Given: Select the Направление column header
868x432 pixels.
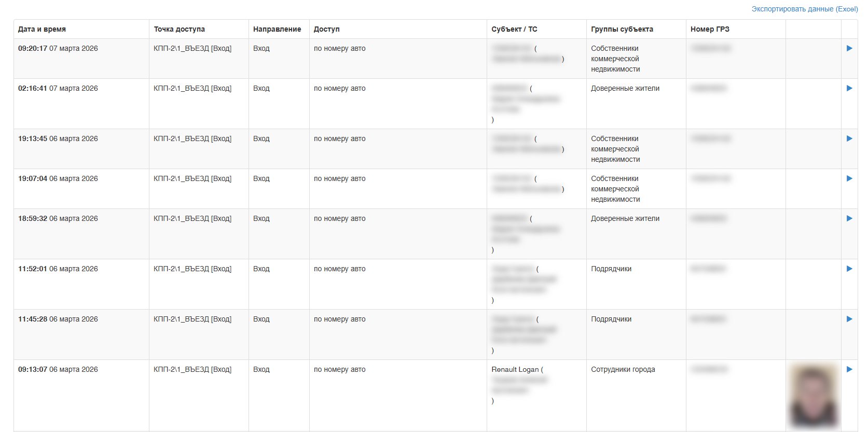Looking at the screenshot, I should 277,29.
